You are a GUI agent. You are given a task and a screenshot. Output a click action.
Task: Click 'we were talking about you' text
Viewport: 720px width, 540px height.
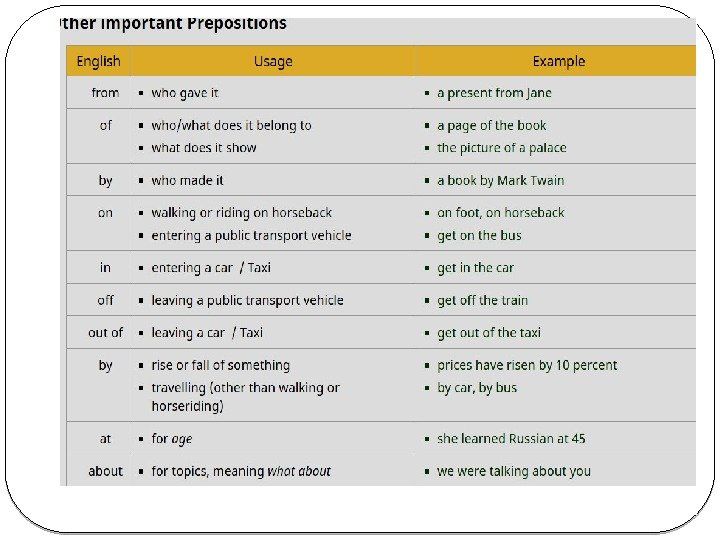tap(514, 471)
